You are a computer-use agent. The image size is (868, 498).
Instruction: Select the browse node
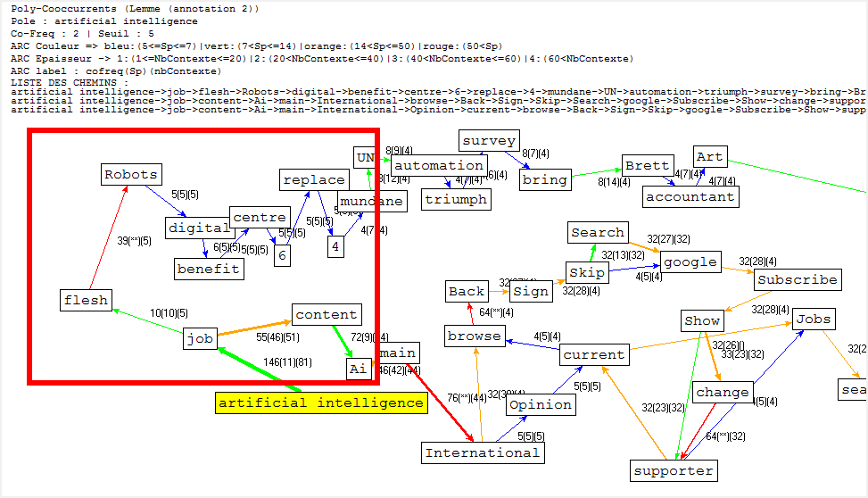(x=475, y=336)
